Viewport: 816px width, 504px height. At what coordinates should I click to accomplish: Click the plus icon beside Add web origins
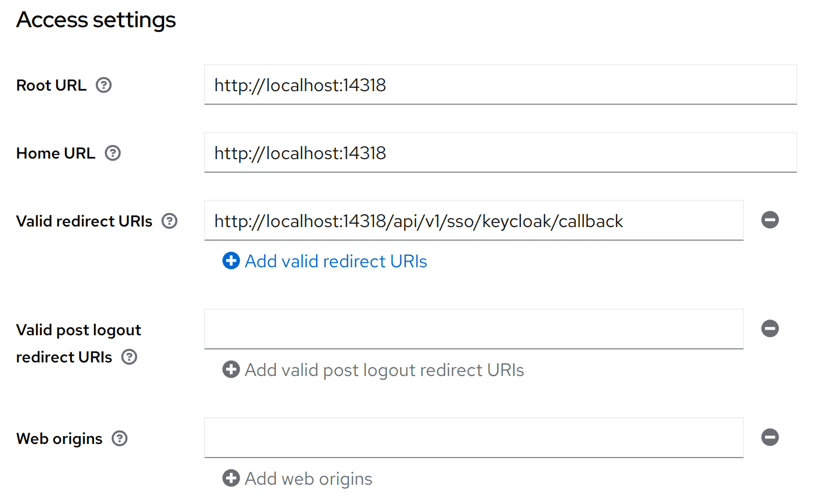[x=231, y=479]
